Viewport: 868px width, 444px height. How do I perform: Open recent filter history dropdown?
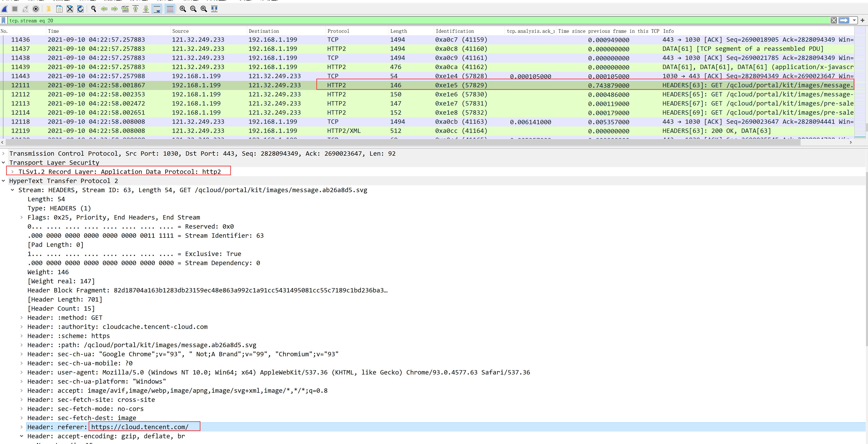854,21
